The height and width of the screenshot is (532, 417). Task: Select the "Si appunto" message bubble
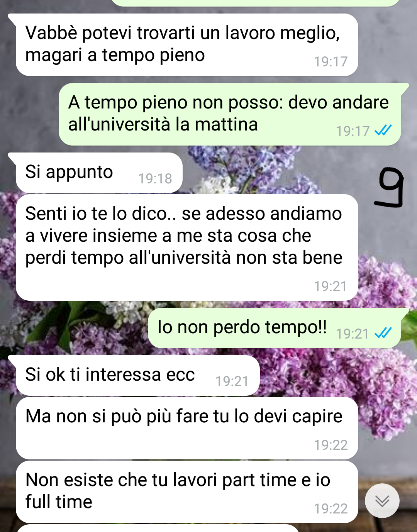99,173
